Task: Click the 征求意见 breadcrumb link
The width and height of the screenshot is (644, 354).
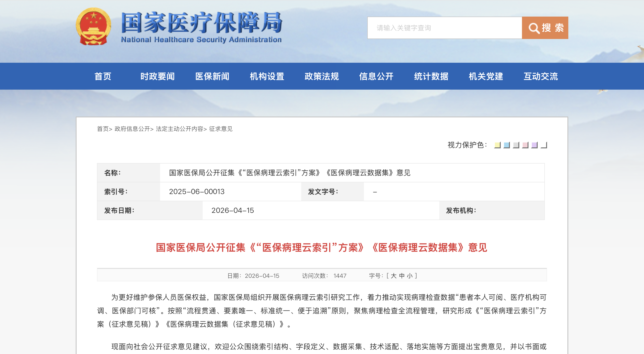Action: coord(221,129)
